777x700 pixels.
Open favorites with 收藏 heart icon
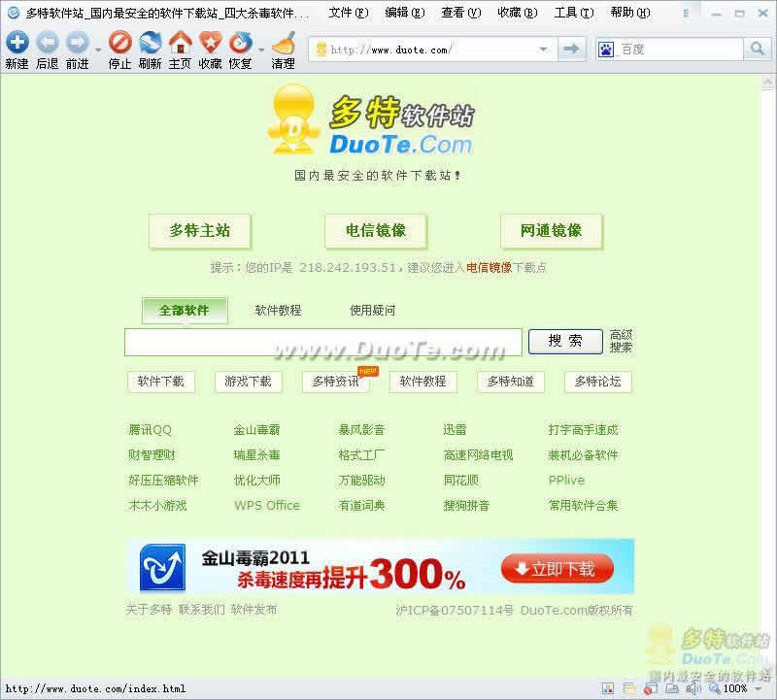[210, 43]
